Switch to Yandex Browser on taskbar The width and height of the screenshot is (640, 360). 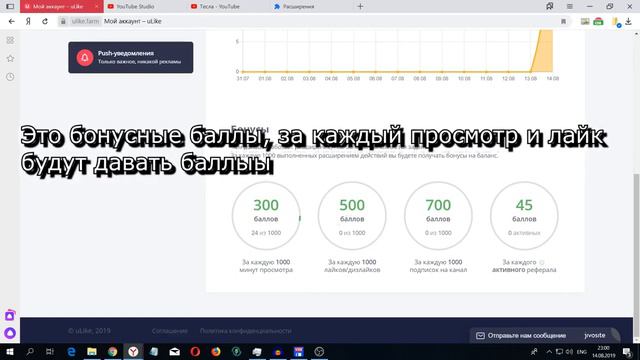pyautogui.click(x=133, y=351)
